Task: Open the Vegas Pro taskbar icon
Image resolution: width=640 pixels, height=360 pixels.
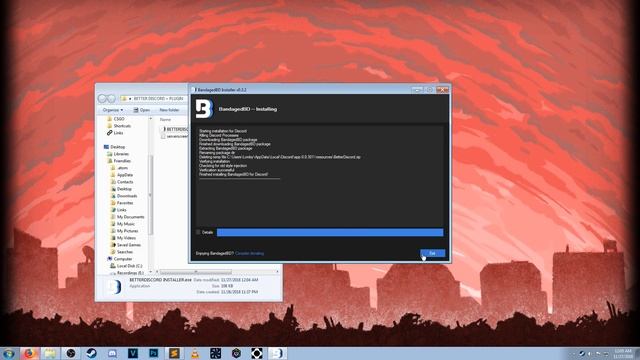Action: point(133,353)
